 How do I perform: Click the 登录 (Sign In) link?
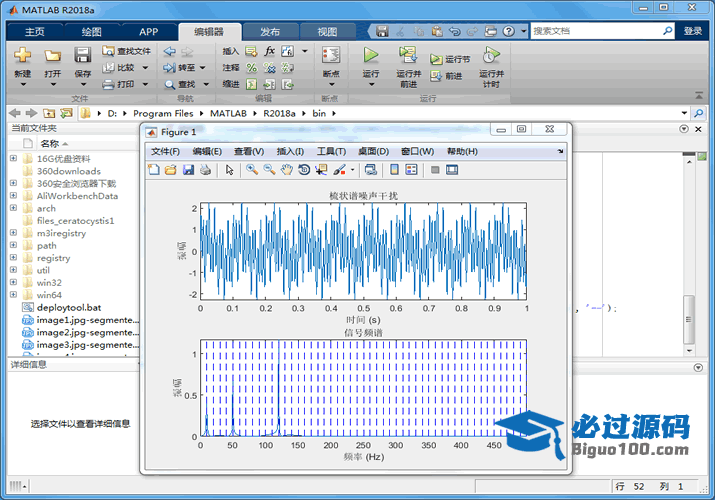(693, 32)
